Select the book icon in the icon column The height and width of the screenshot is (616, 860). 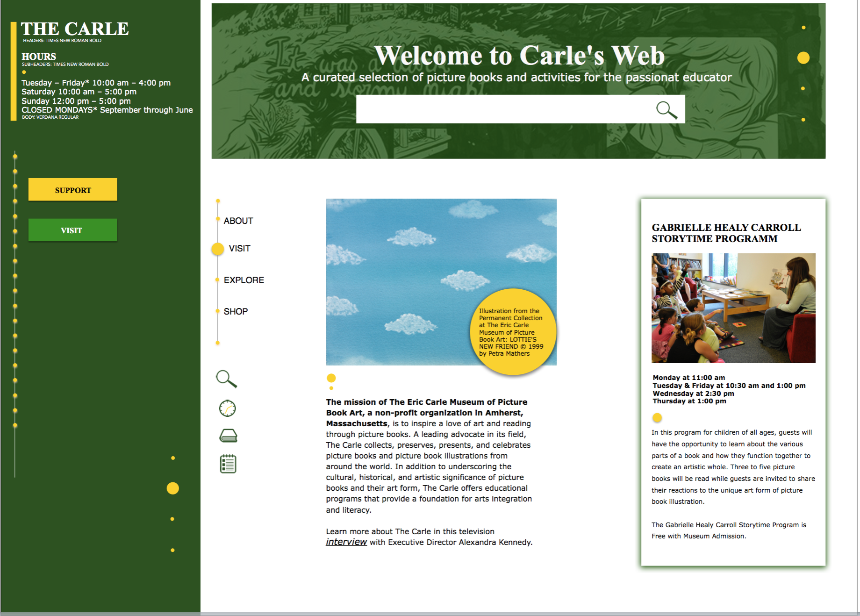tap(228, 436)
